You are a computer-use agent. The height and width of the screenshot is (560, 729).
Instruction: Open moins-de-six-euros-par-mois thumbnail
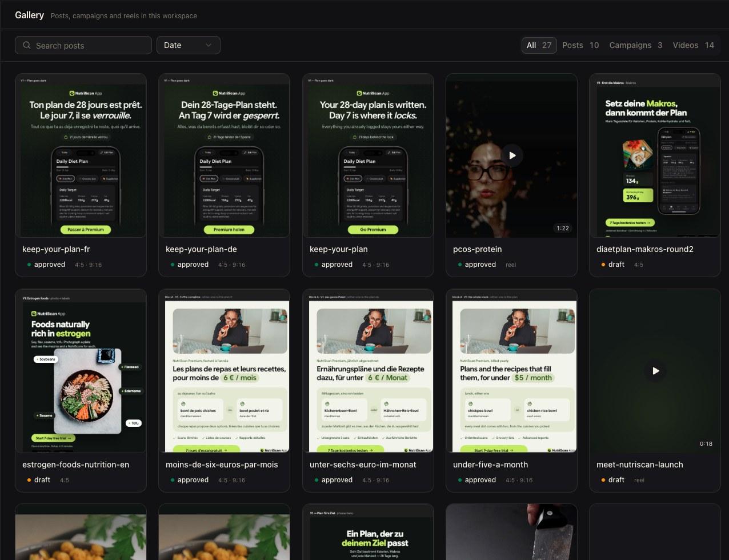[224, 371]
